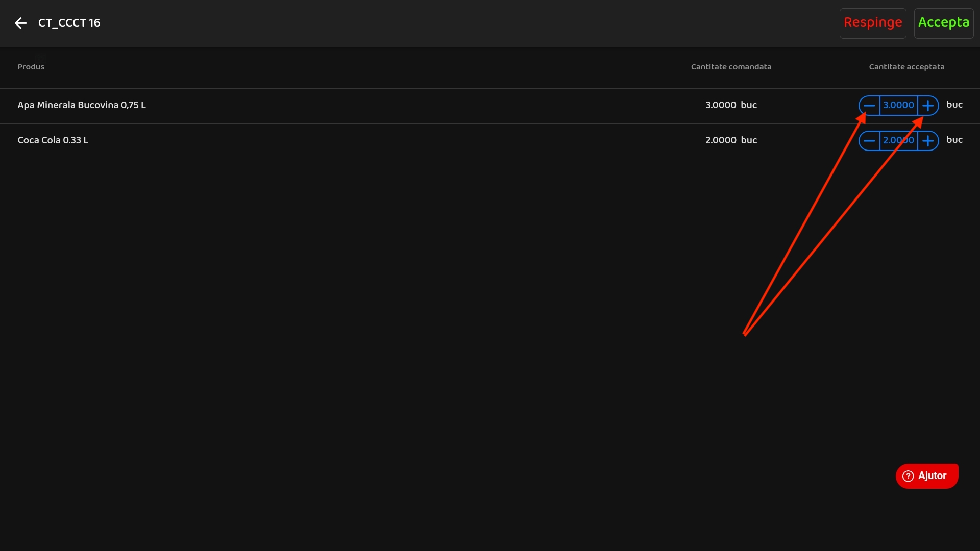Select the Apa Minerala Bucovina 0,75 L row
The height and width of the screenshot is (551, 980).
82,105
